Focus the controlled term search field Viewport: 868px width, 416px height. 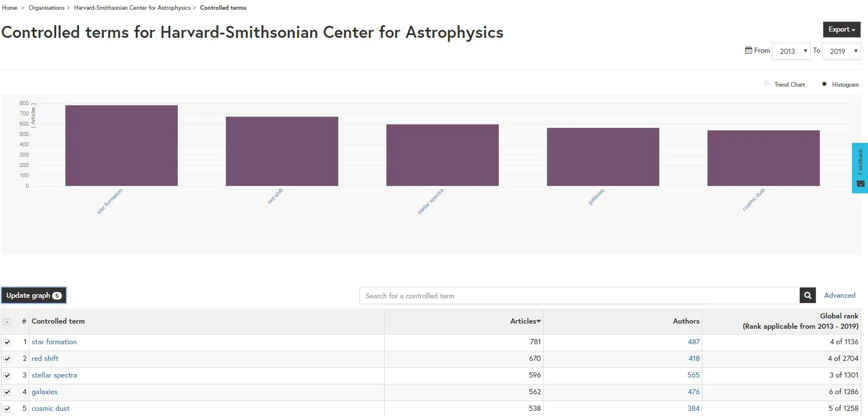pos(579,296)
